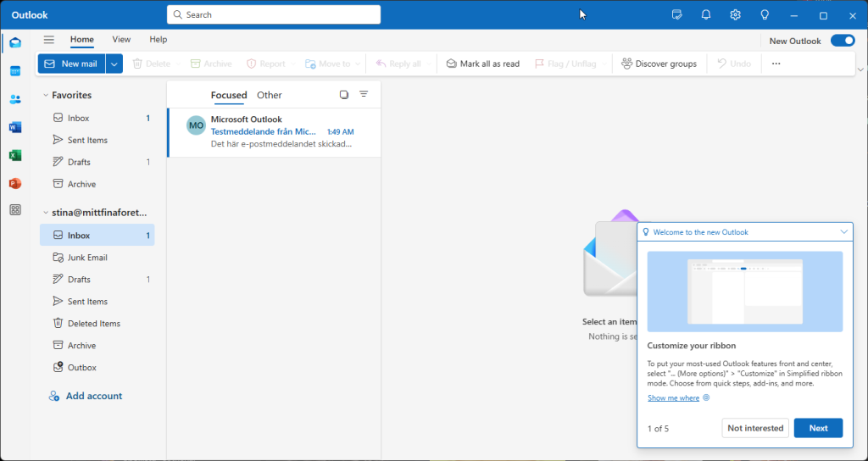Image resolution: width=868 pixels, height=461 pixels.
Task: Open the More apps grid icon
Action: tap(15, 210)
